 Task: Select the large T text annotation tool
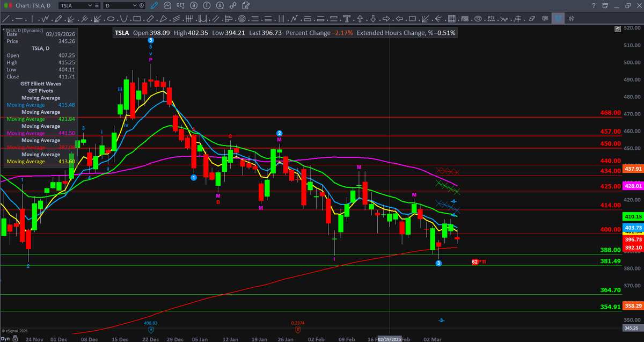click(x=347, y=19)
